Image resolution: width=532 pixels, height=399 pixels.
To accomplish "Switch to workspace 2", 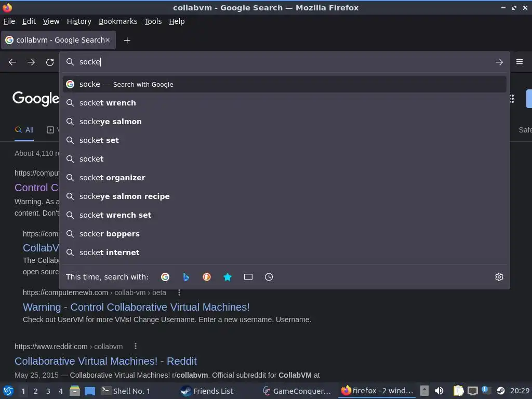I will coord(36,391).
